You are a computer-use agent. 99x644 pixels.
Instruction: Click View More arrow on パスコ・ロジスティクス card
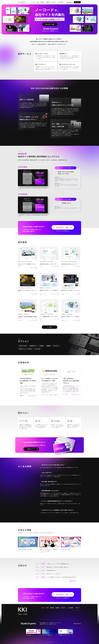36,267
